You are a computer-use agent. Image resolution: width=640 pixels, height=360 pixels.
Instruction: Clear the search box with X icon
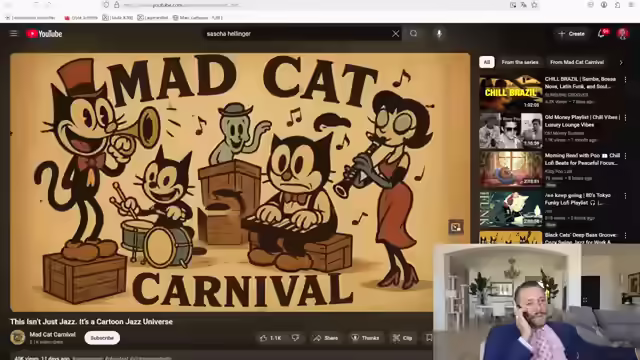[396, 34]
